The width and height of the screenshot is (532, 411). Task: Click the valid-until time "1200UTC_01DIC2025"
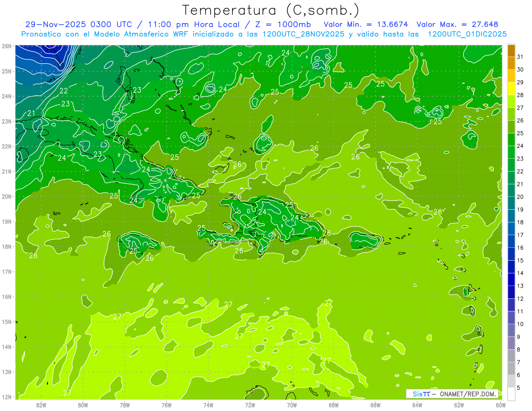pyautogui.click(x=467, y=34)
